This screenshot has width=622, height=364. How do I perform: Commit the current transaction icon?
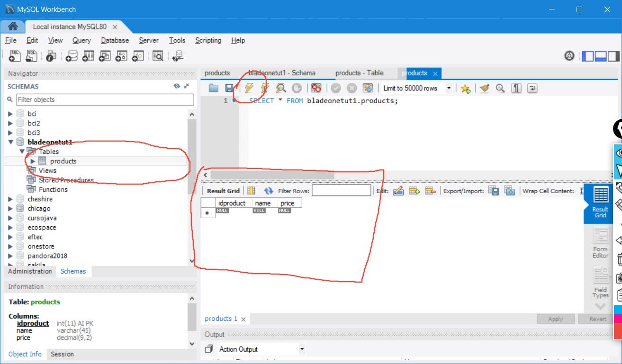tap(336, 88)
